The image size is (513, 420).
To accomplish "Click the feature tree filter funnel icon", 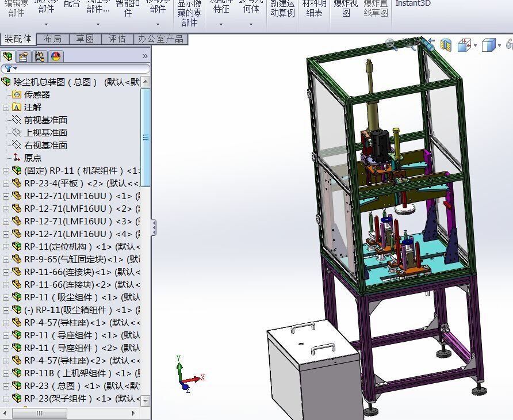I will [8, 68].
